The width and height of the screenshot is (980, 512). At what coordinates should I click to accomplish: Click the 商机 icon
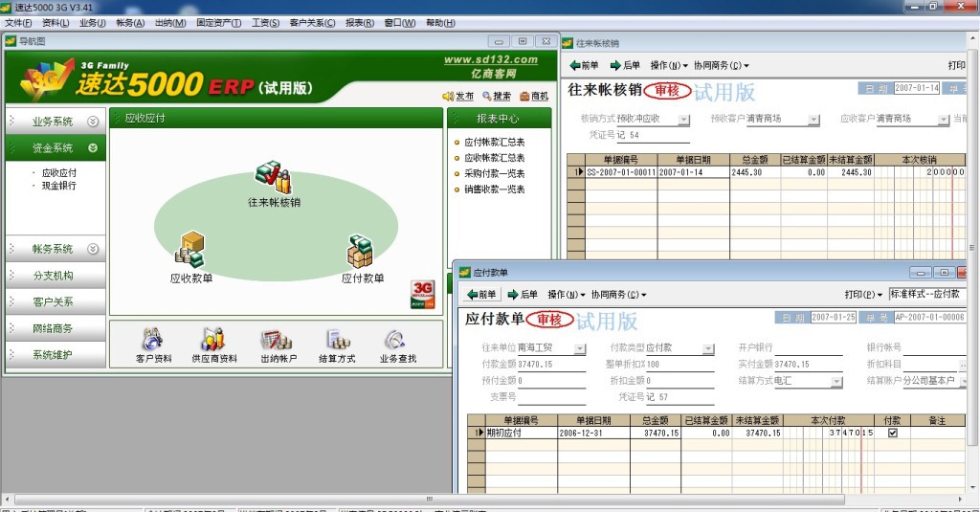pyautogui.click(x=524, y=97)
